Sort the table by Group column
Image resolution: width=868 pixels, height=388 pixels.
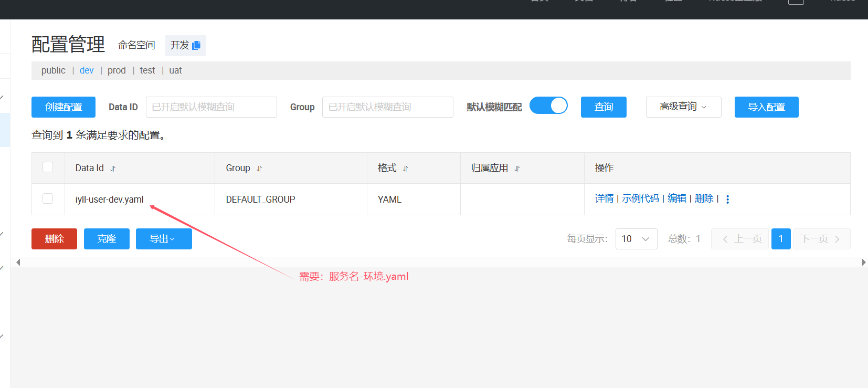click(x=259, y=169)
